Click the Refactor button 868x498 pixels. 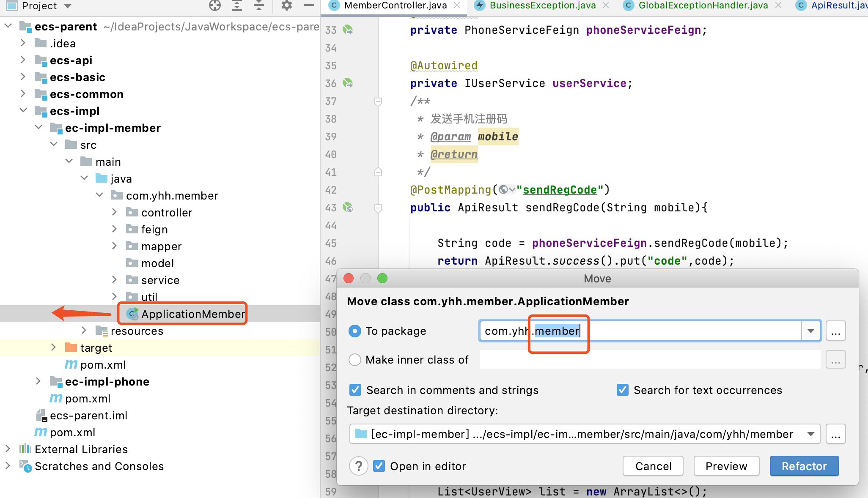804,466
